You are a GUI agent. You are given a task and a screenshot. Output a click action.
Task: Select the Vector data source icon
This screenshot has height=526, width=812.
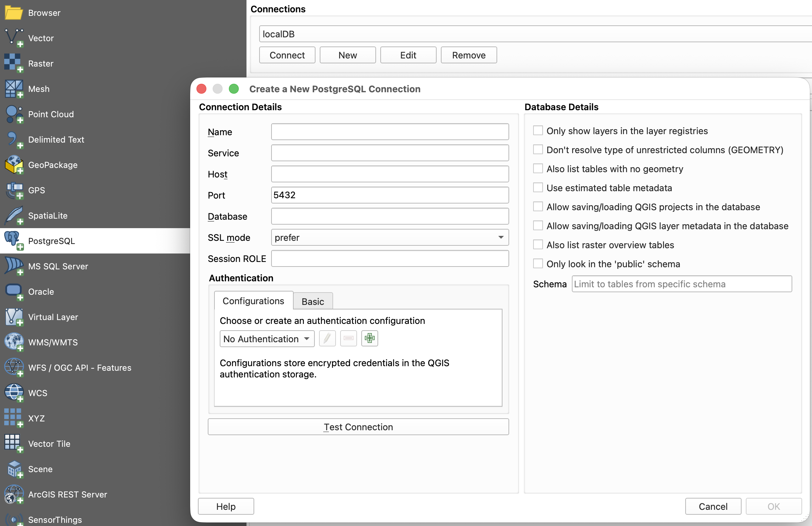click(x=14, y=38)
